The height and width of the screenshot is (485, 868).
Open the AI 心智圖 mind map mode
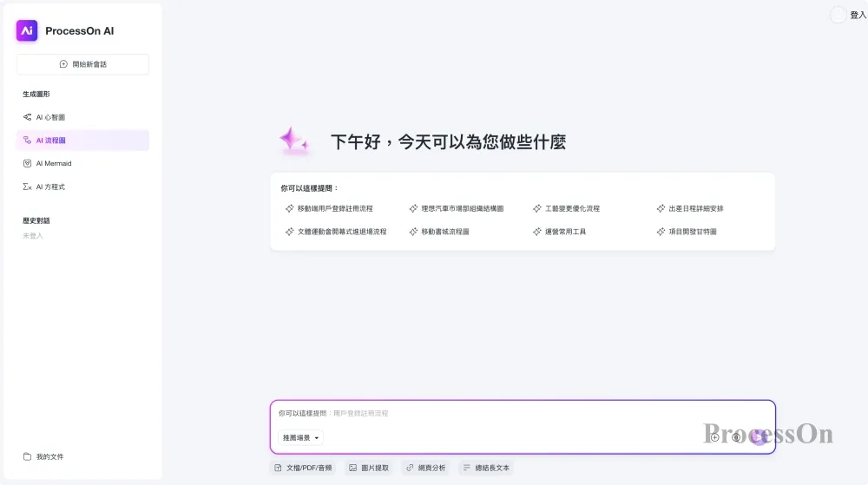[x=83, y=117]
